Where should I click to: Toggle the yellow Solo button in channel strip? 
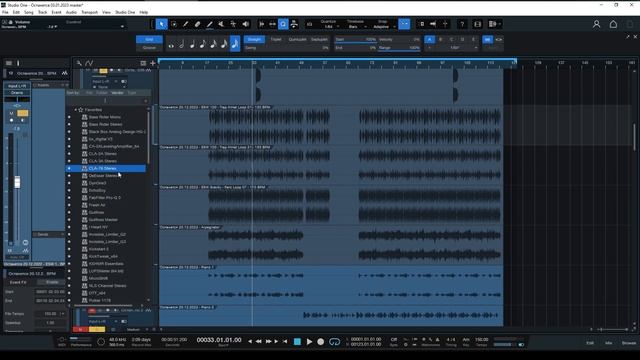23,113
